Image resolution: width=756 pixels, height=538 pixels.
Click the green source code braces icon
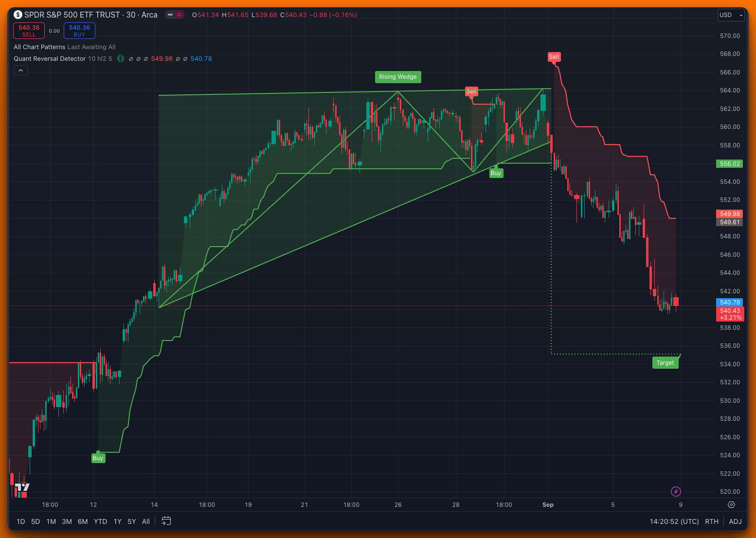coord(121,58)
